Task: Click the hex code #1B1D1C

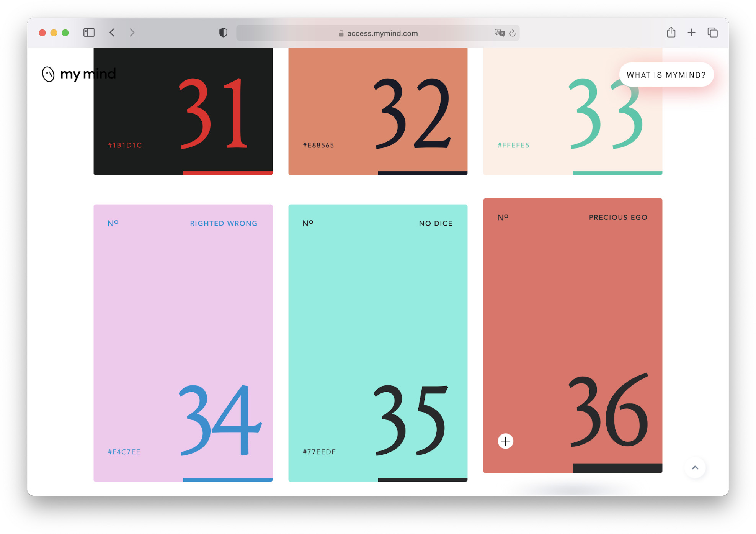Action: 125,145
